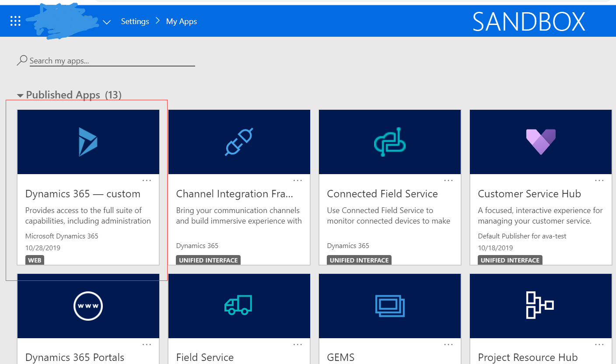Open more options for Customer Service Hub

[x=599, y=180]
